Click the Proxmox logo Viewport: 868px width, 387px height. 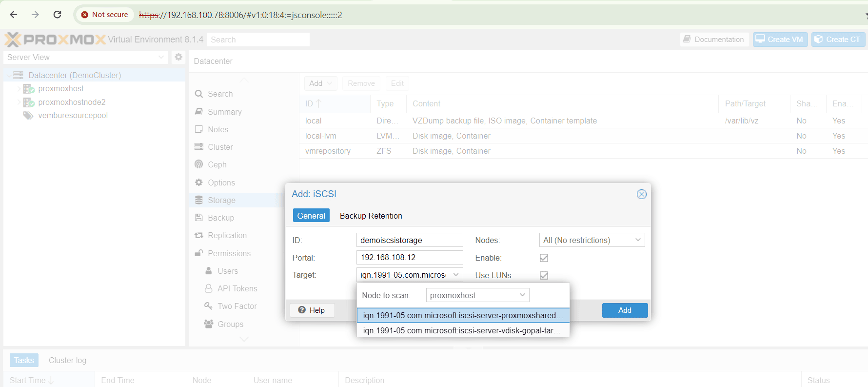coord(55,40)
